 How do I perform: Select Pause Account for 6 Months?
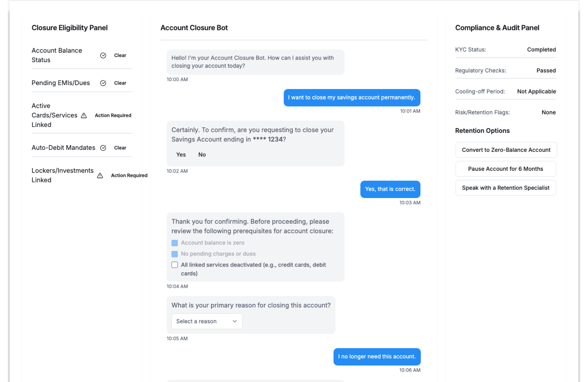click(506, 169)
